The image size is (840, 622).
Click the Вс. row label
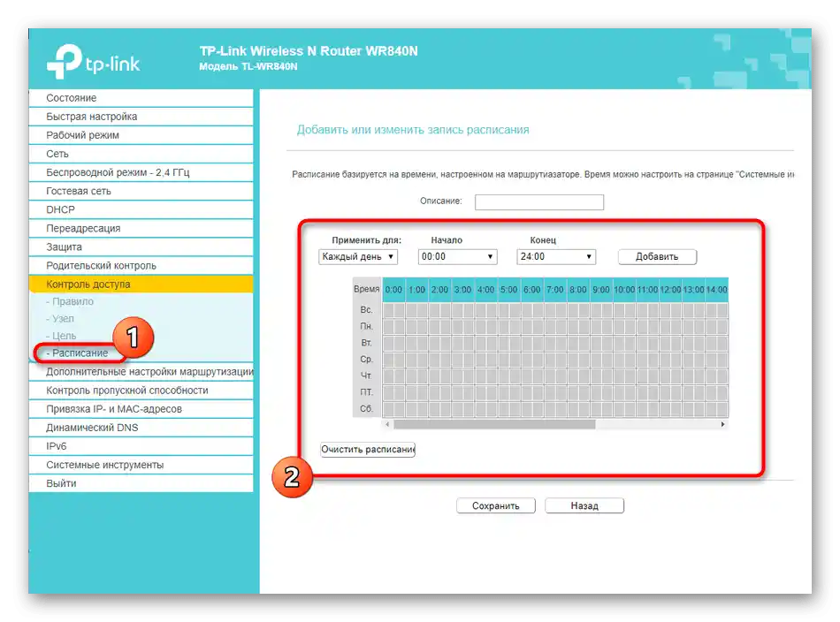coord(366,310)
